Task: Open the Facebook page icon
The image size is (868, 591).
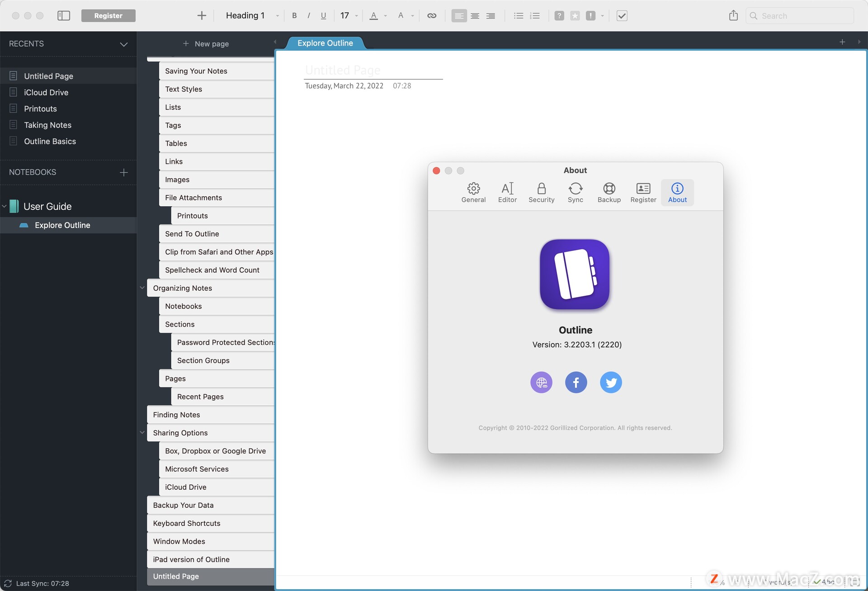Action: pos(576,383)
